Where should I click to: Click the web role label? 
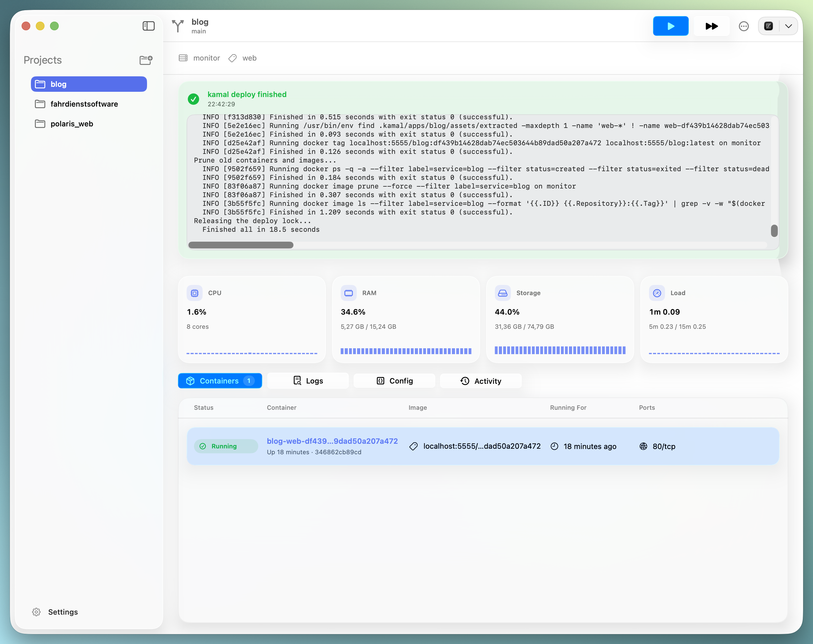tap(249, 58)
